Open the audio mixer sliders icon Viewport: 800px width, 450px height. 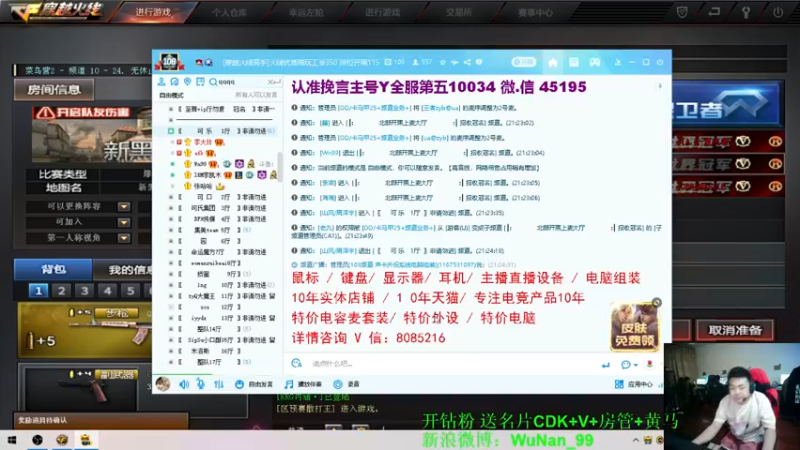(x=219, y=384)
